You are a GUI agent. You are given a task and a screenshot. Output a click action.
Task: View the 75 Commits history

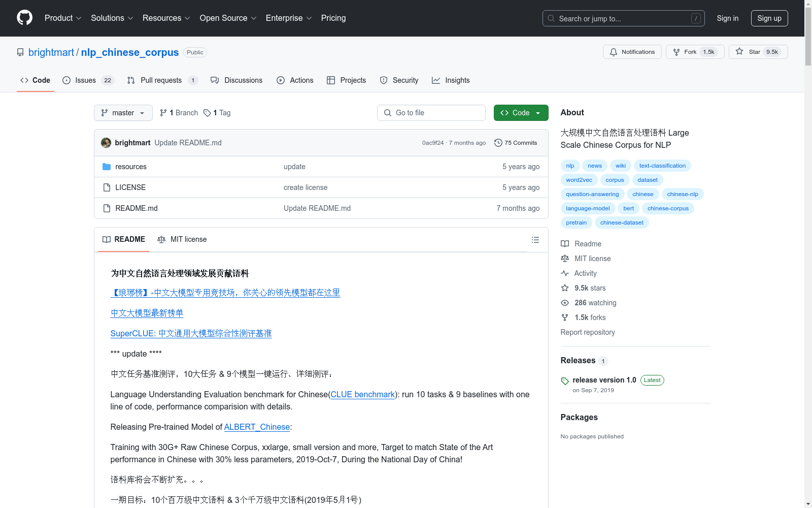tap(516, 143)
